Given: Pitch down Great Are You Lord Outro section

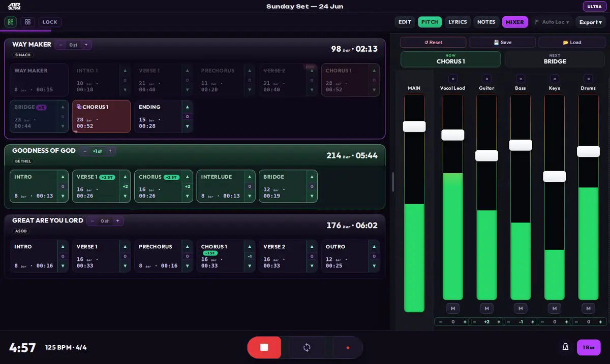Looking at the screenshot, I should [x=374, y=266].
